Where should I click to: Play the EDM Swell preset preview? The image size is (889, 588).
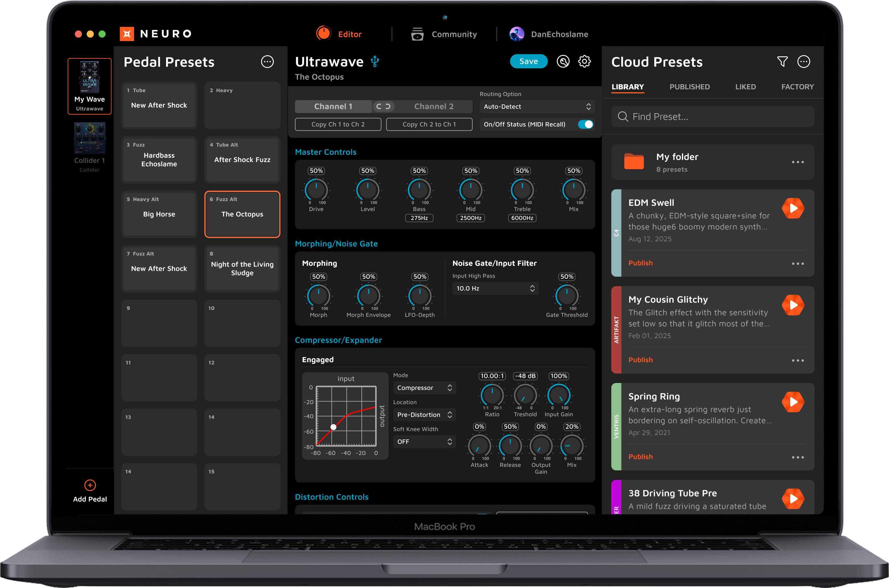tap(793, 208)
